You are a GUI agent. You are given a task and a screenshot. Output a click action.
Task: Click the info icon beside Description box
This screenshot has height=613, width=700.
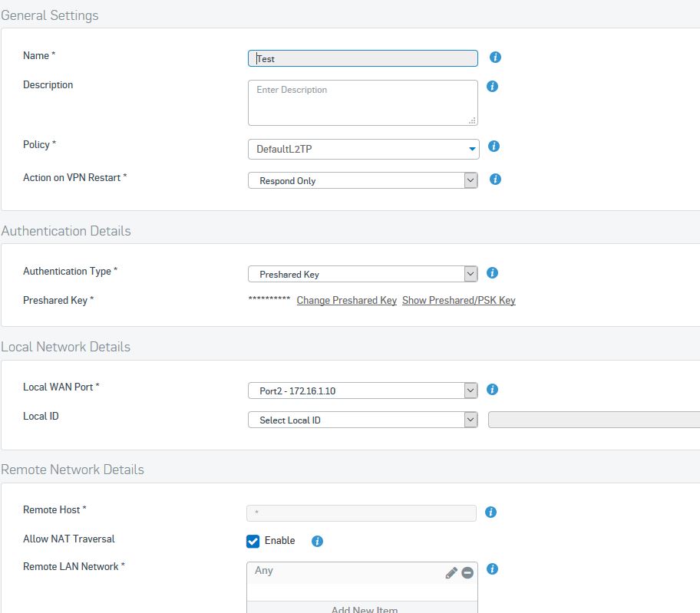pyautogui.click(x=492, y=86)
